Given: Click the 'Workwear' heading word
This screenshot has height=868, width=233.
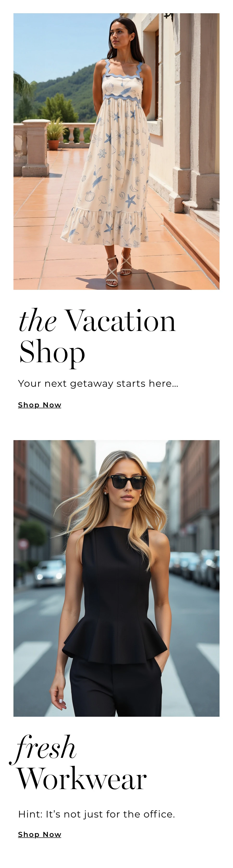Looking at the screenshot, I should coord(82,779).
